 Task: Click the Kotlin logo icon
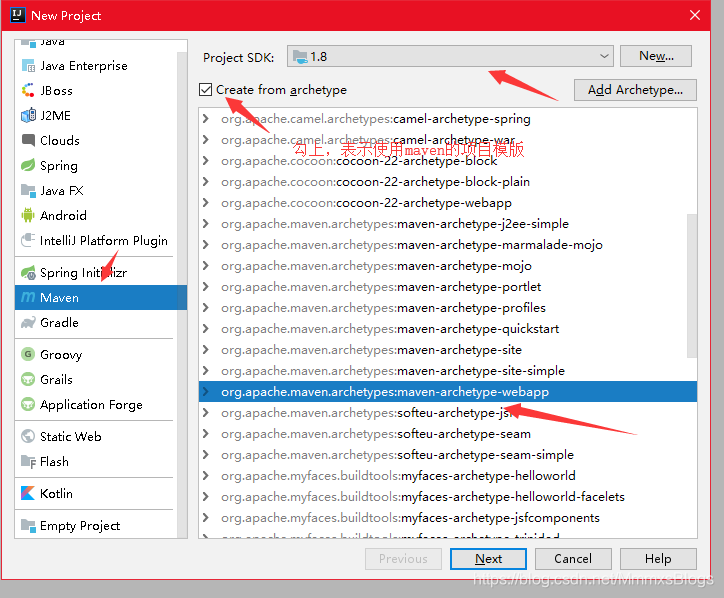[x=28, y=493]
